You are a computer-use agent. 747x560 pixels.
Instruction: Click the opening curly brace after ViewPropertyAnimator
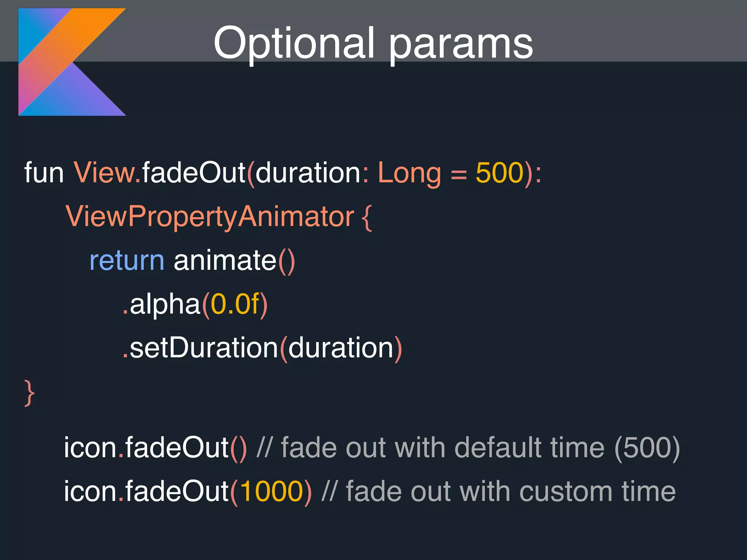point(367,217)
